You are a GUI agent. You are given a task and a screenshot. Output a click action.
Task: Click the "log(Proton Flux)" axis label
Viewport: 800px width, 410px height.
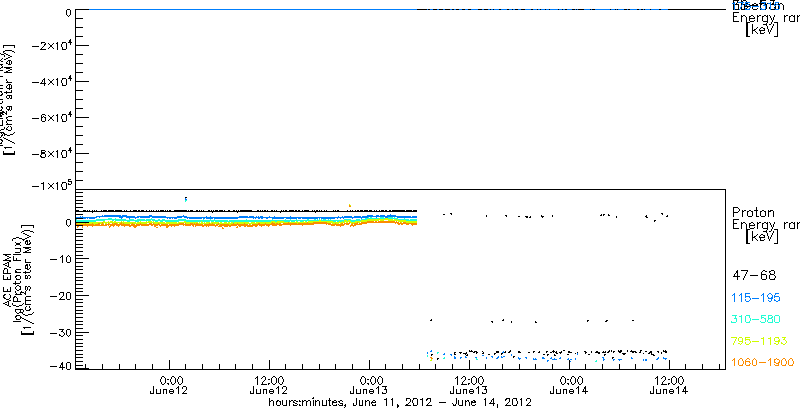pos(20,281)
